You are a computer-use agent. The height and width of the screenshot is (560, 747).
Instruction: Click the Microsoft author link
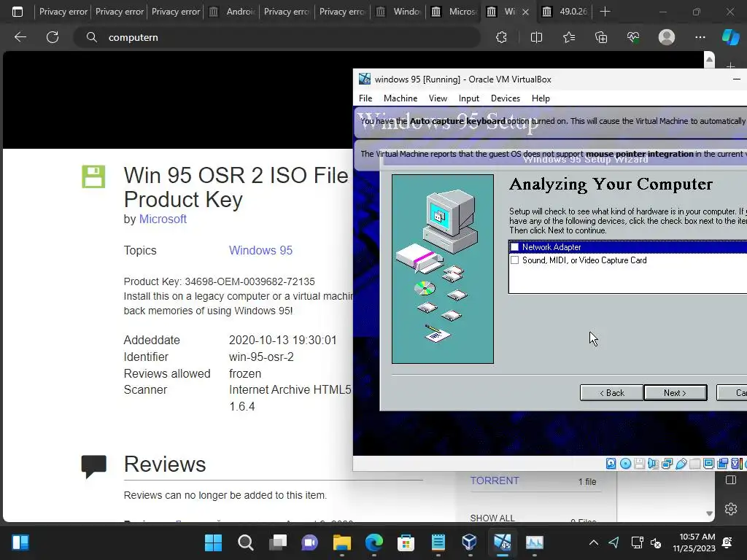[163, 219]
